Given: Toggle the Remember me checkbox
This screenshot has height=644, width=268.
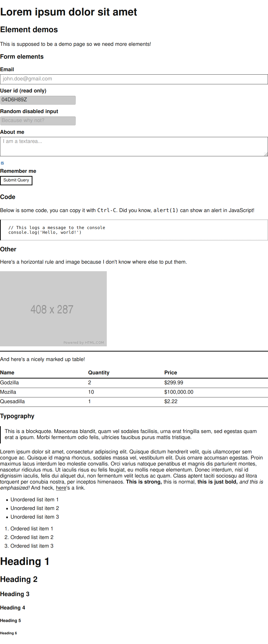Looking at the screenshot, I should [2, 163].
